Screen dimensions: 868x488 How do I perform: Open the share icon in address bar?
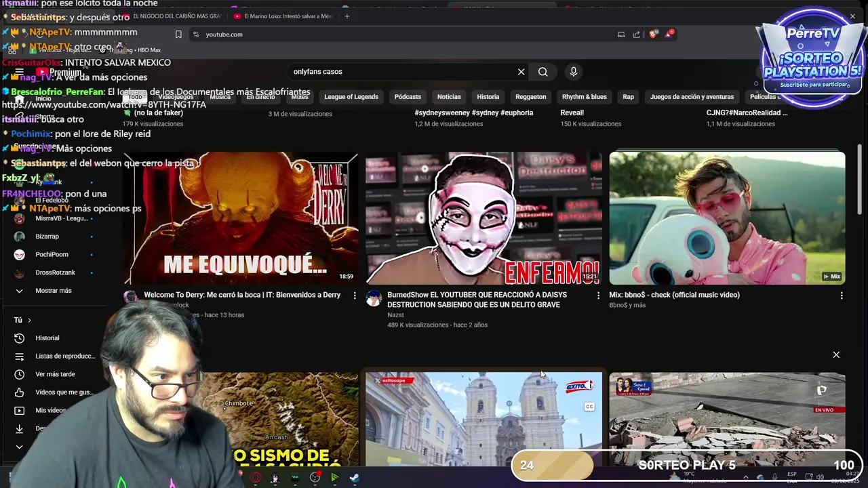636,35
